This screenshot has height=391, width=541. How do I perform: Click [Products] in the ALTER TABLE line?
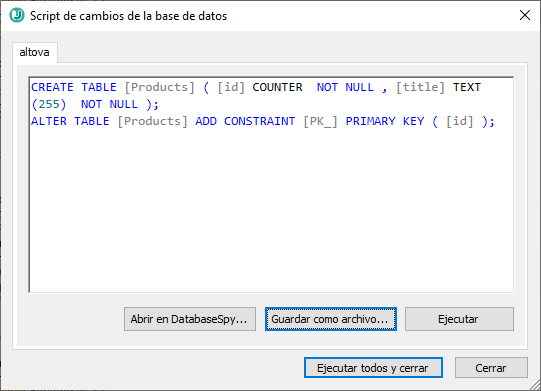[x=153, y=121]
